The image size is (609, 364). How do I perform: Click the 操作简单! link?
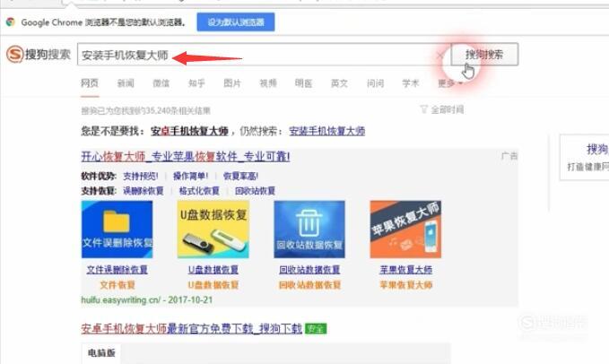coord(191,177)
